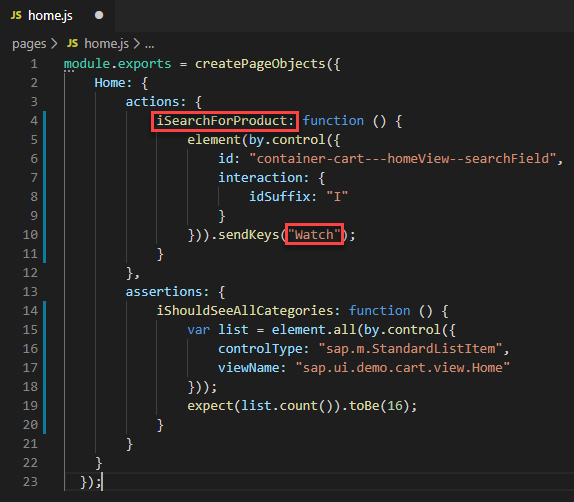Click the number 16 on line 19
This screenshot has height=502, width=574.
pos(395,406)
